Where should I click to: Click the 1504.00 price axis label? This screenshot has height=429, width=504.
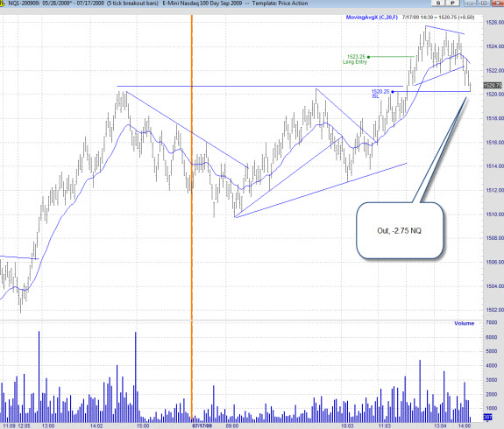[494, 286]
